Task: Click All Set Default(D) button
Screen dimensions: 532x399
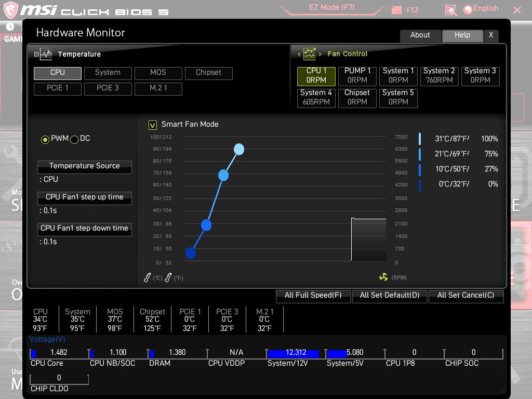Action: (x=390, y=296)
